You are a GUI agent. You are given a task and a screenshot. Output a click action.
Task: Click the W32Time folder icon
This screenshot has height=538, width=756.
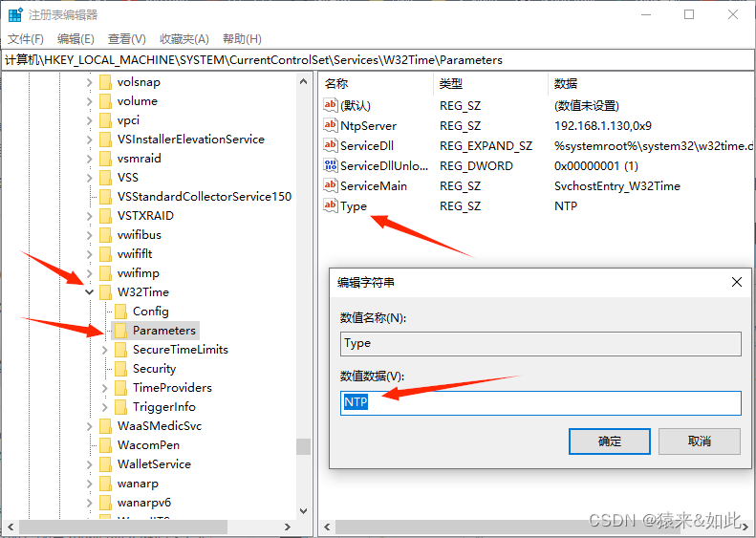click(105, 292)
